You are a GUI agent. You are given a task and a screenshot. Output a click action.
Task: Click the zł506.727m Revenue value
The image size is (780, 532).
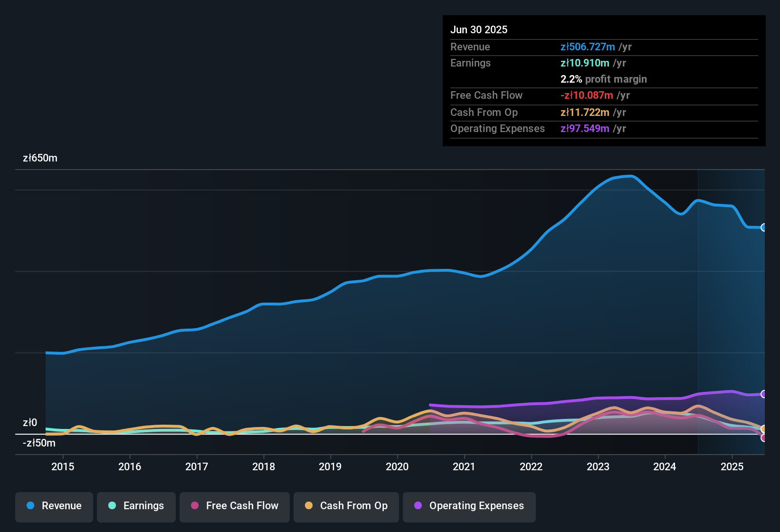588,47
